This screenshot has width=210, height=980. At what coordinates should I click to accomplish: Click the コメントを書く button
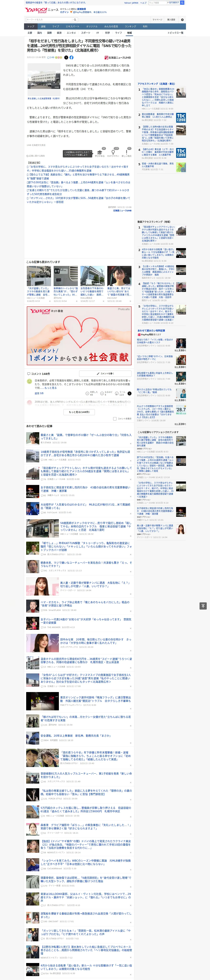coord(105,374)
